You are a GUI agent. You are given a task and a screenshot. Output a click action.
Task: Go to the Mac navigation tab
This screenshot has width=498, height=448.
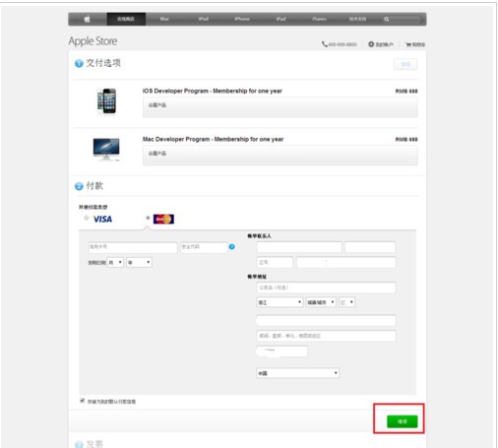(164, 19)
